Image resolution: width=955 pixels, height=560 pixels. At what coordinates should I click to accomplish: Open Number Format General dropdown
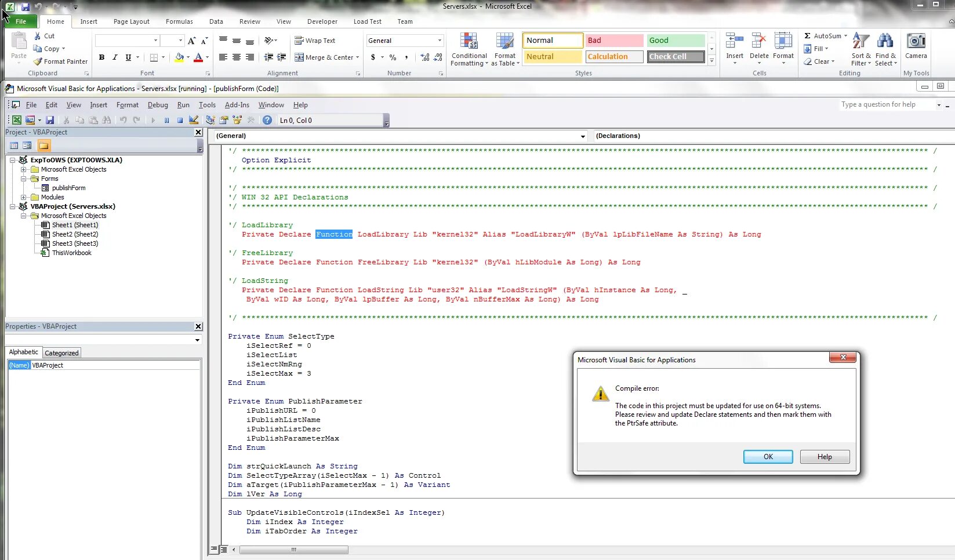(x=440, y=41)
